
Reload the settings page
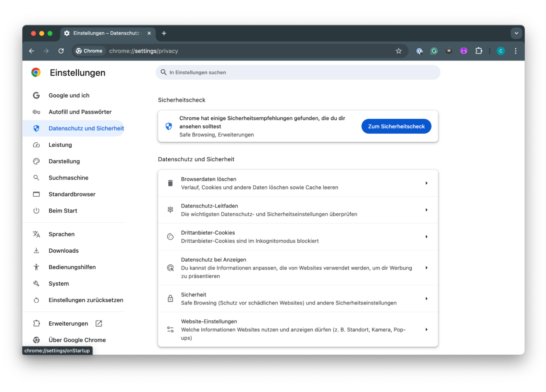click(61, 51)
